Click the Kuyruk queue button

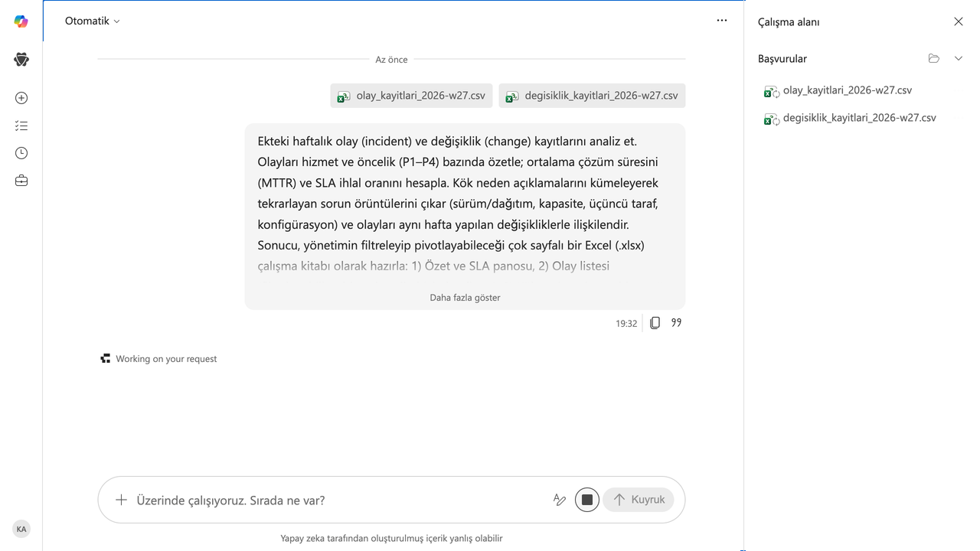point(639,500)
